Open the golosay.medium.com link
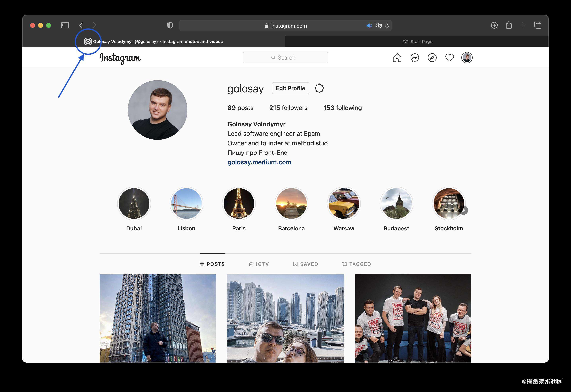The image size is (571, 392). click(x=259, y=162)
